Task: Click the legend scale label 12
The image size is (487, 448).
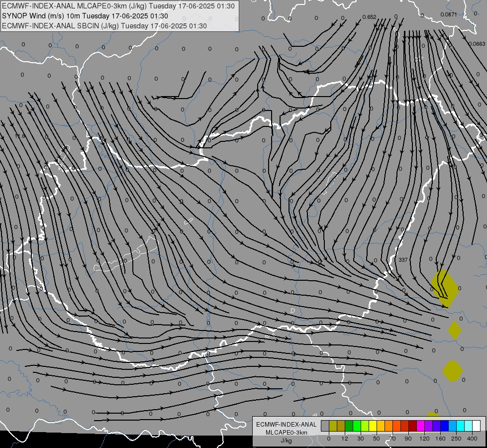Action: point(345,439)
